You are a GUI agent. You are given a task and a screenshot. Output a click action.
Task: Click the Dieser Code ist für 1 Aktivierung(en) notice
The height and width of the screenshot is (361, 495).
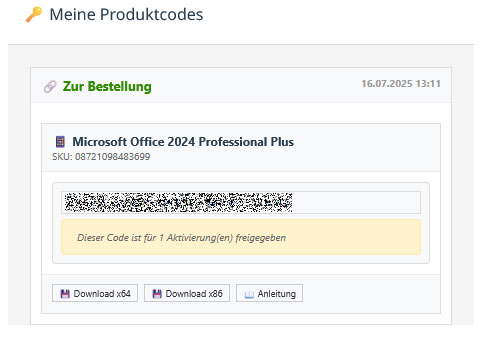coord(241,237)
